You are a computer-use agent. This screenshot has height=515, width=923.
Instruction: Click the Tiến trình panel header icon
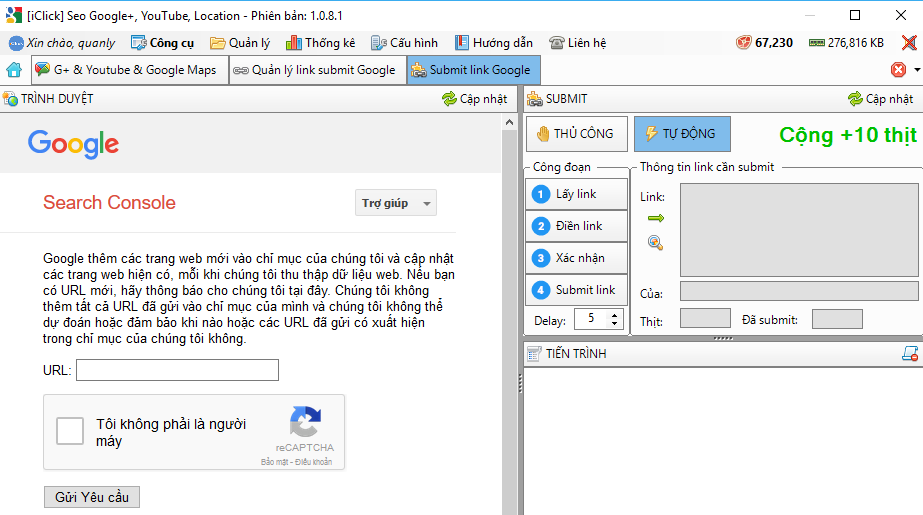click(x=534, y=354)
